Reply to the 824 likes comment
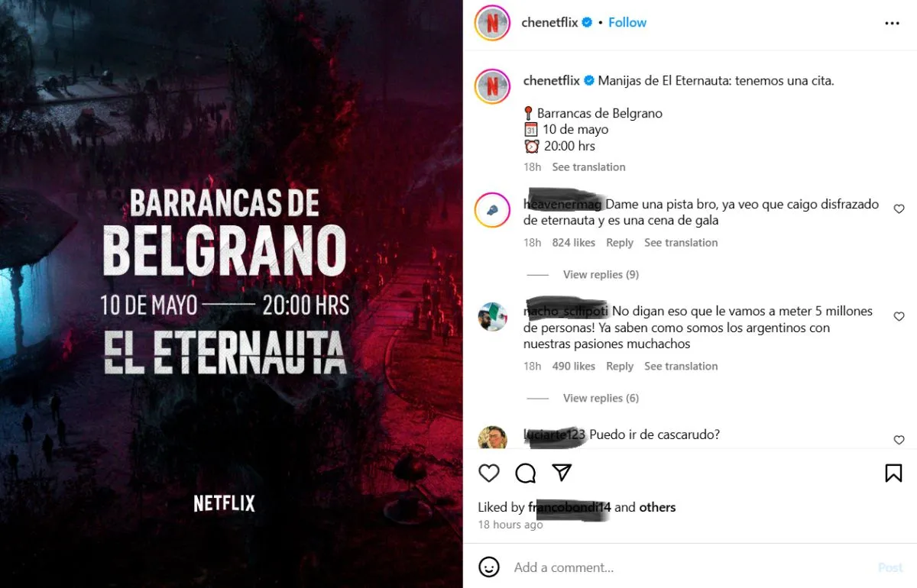Screen dimensions: 917x588 coord(620,242)
